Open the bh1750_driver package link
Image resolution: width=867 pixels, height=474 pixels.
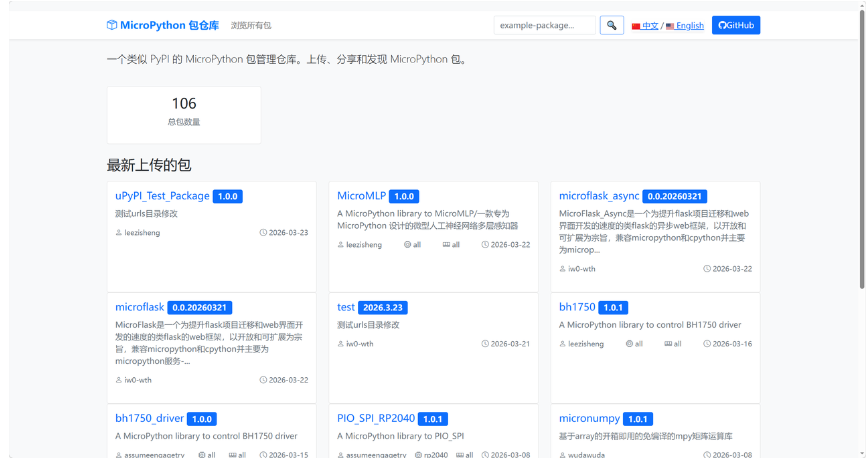tap(149, 419)
